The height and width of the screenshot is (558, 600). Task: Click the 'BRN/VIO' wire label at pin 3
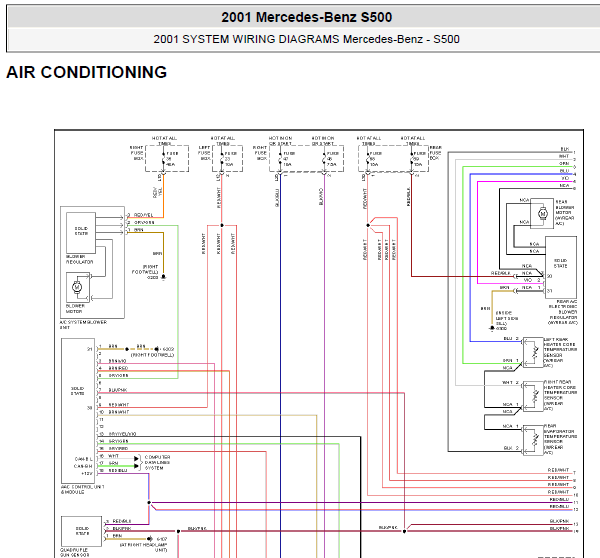pos(117,361)
